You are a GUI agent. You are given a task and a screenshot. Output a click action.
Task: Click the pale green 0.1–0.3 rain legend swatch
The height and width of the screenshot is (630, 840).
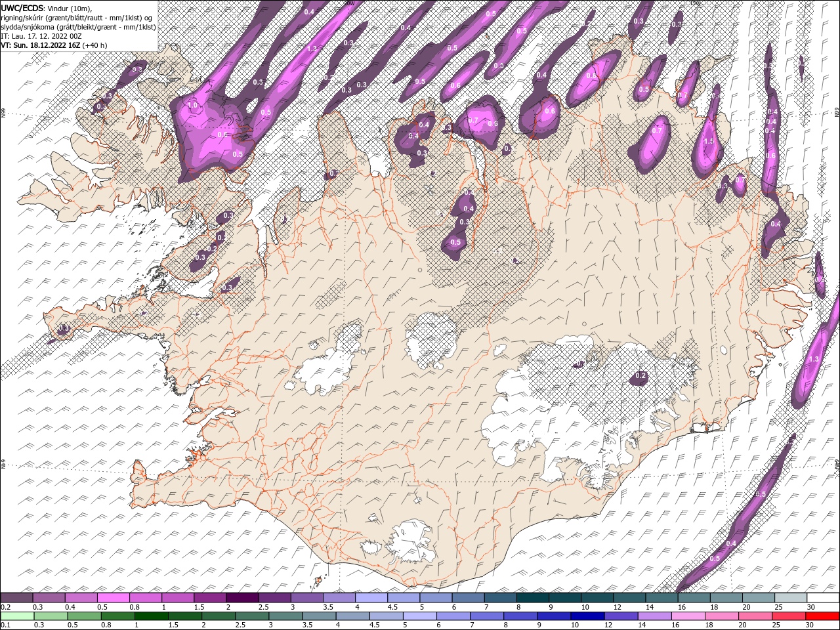17,616
